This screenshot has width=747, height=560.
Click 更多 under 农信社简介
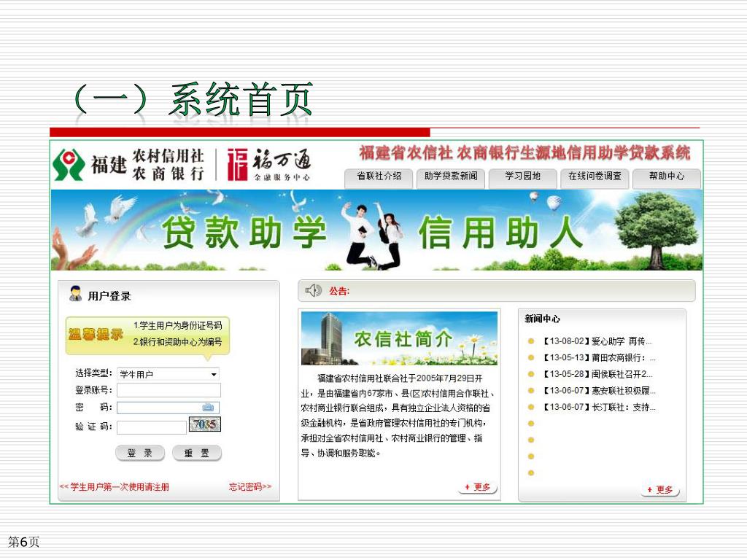477,487
